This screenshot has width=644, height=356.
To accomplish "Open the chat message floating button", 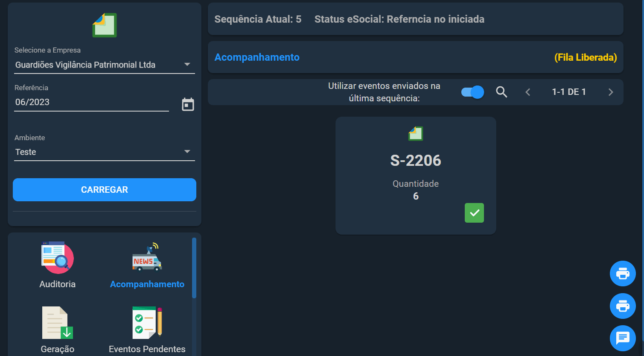I will pos(623,338).
